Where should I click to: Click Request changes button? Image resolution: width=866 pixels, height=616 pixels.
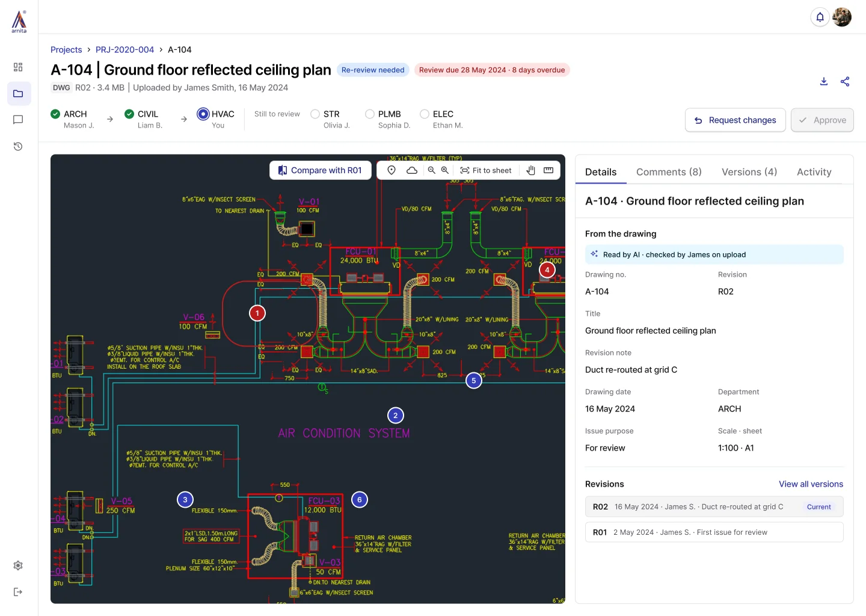point(735,120)
